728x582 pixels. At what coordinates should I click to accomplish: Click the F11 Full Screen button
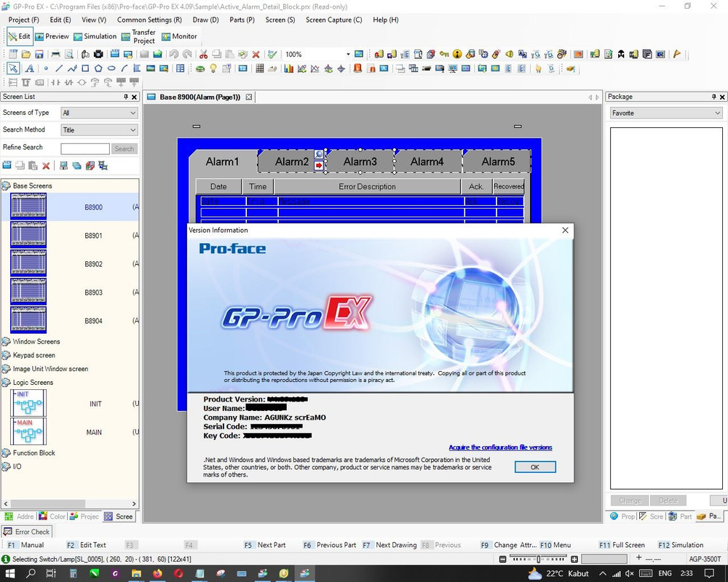point(622,545)
